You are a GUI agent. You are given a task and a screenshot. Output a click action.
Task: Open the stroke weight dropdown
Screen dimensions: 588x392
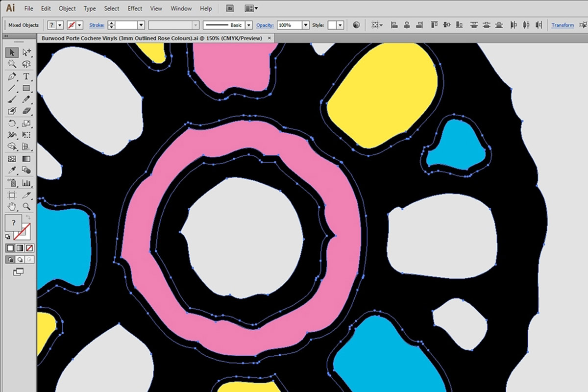coord(141,25)
